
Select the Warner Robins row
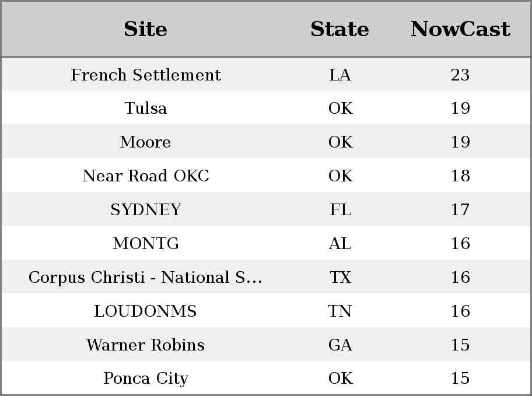click(x=266, y=345)
